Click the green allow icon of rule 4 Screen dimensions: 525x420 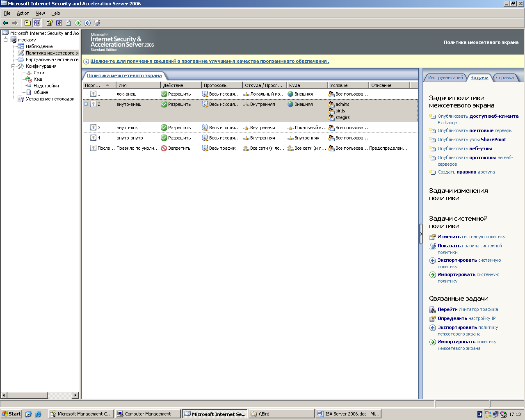point(164,138)
